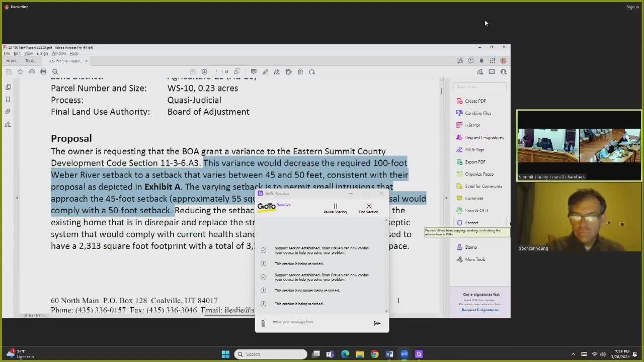Screen dimensions: 644x362
Task: Attach a file in GoTo chat
Action: [263, 323]
